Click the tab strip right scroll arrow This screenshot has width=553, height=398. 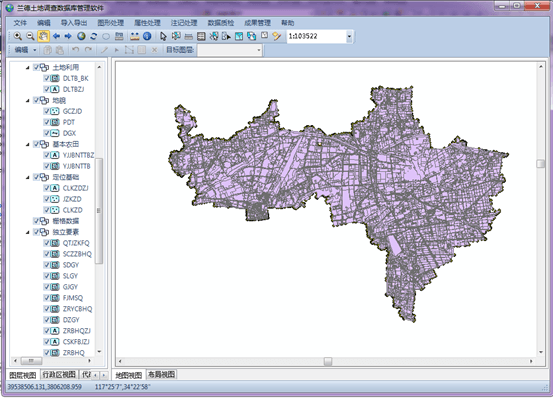[104, 375]
